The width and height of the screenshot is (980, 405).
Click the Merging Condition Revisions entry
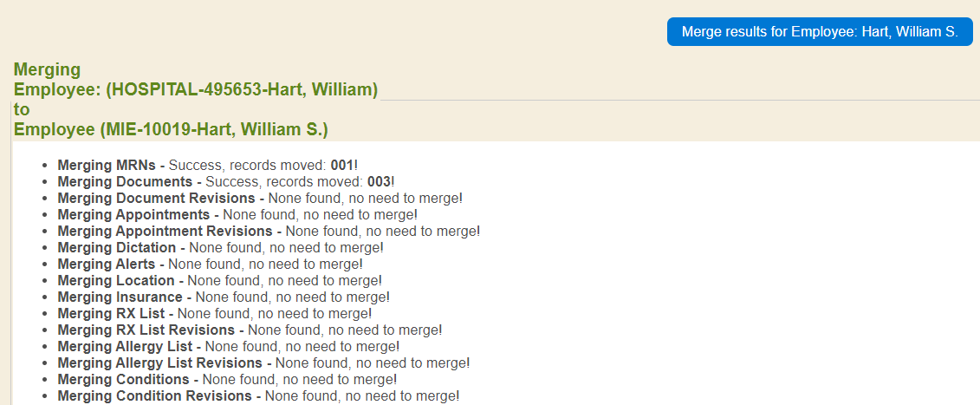pyautogui.click(x=258, y=395)
